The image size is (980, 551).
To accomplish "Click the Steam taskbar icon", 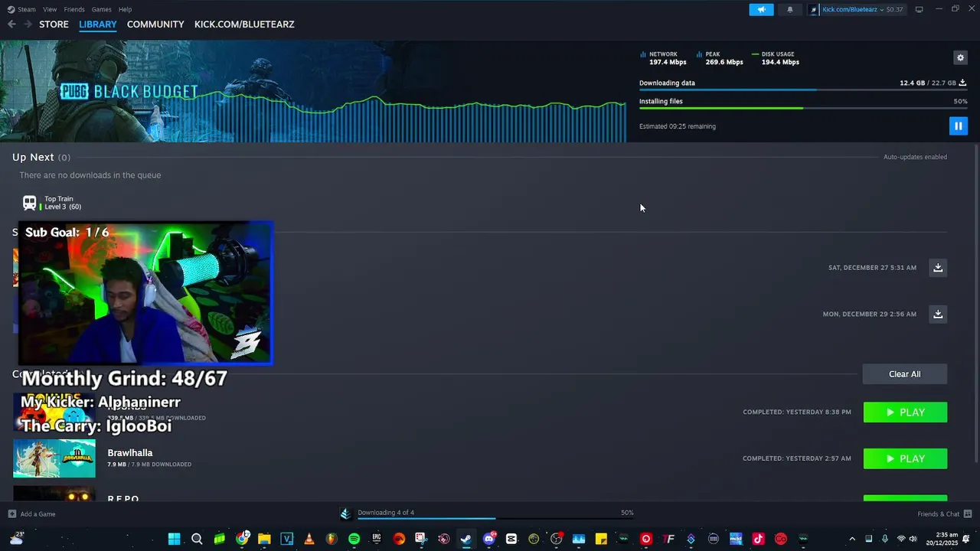I will point(465,539).
